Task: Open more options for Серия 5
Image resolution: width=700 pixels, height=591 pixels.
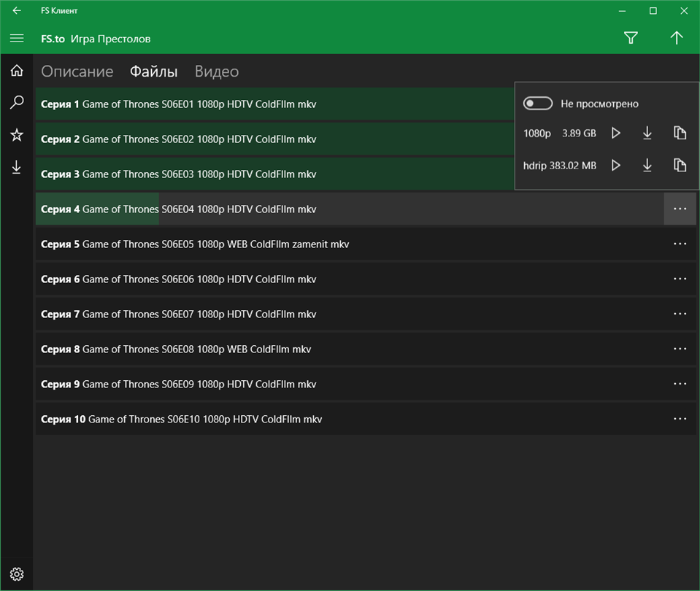Action: coord(680,244)
